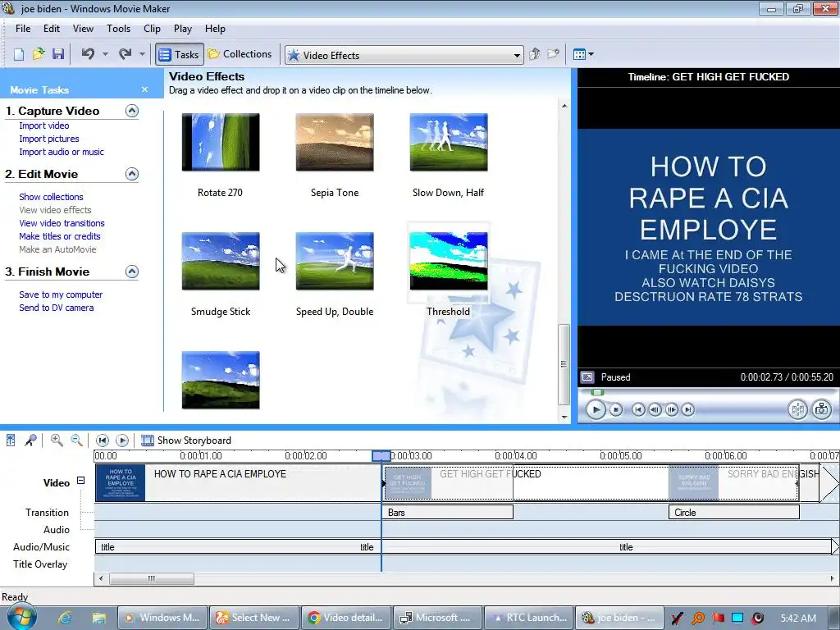Collapse the Edit Movie section
Viewport: 840px width, 630px height.
(132, 174)
